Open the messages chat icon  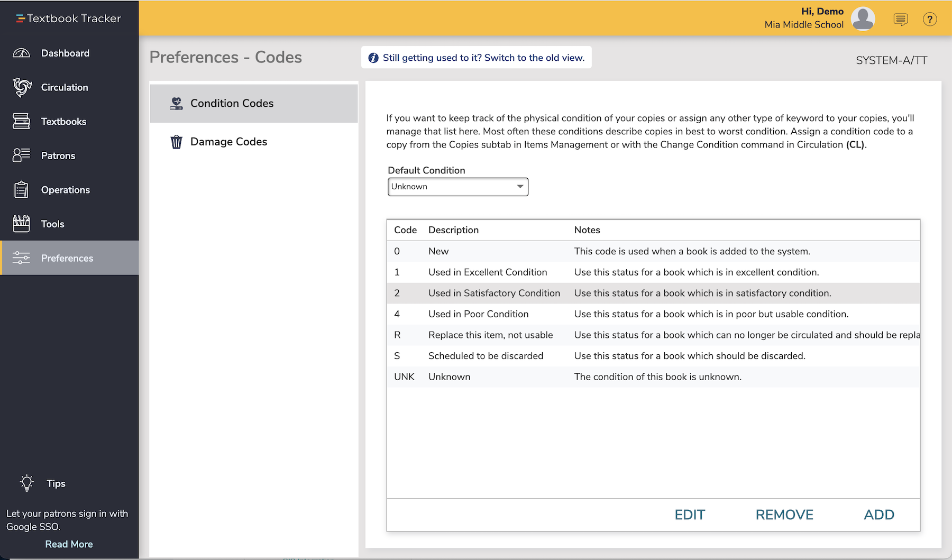(x=900, y=20)
